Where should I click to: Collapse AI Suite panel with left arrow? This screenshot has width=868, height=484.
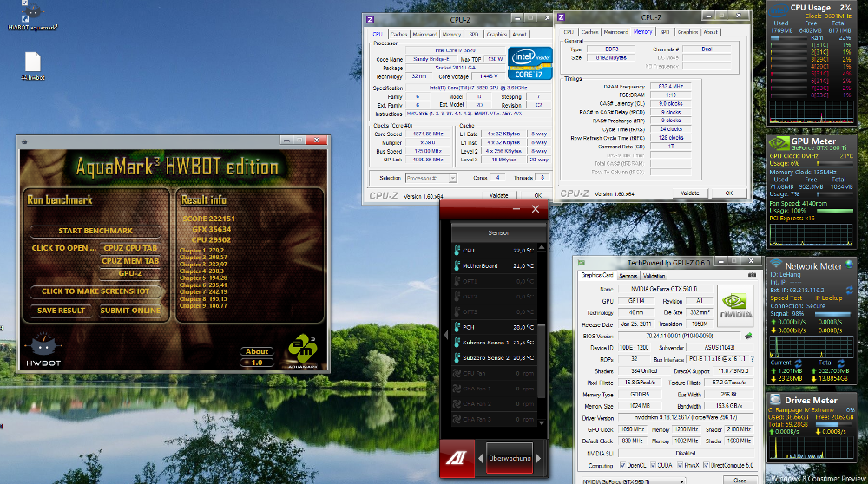[x=445, y=335]
